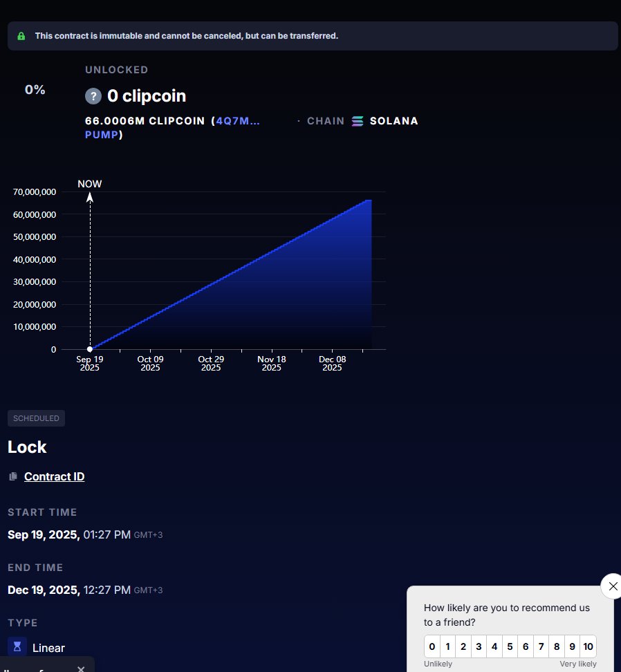621x672 pixels.
Task: Click the green lock icon in banner
Action: pos(21,36)
